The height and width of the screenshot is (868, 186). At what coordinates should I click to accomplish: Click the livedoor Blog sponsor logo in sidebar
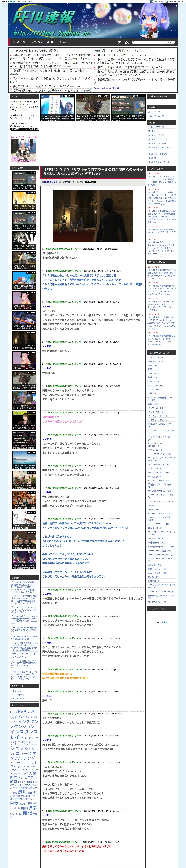(161, 622)
